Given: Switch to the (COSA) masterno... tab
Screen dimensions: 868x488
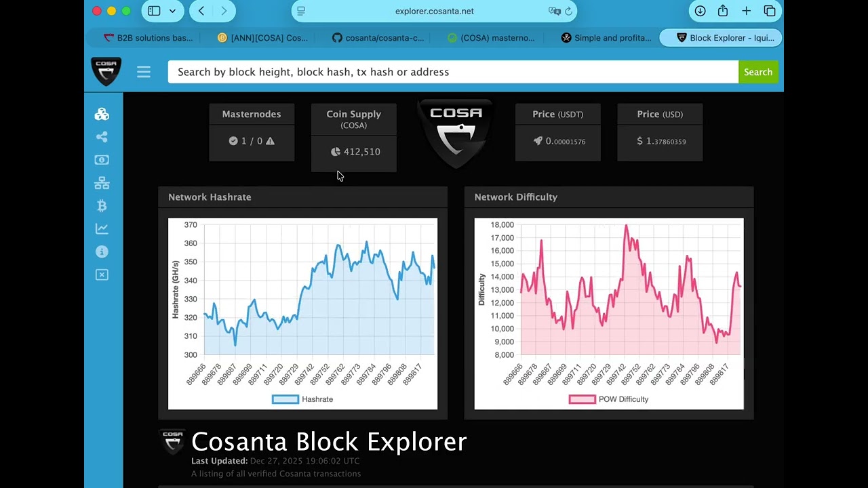Looking at the screenshot, I should 491,38.
